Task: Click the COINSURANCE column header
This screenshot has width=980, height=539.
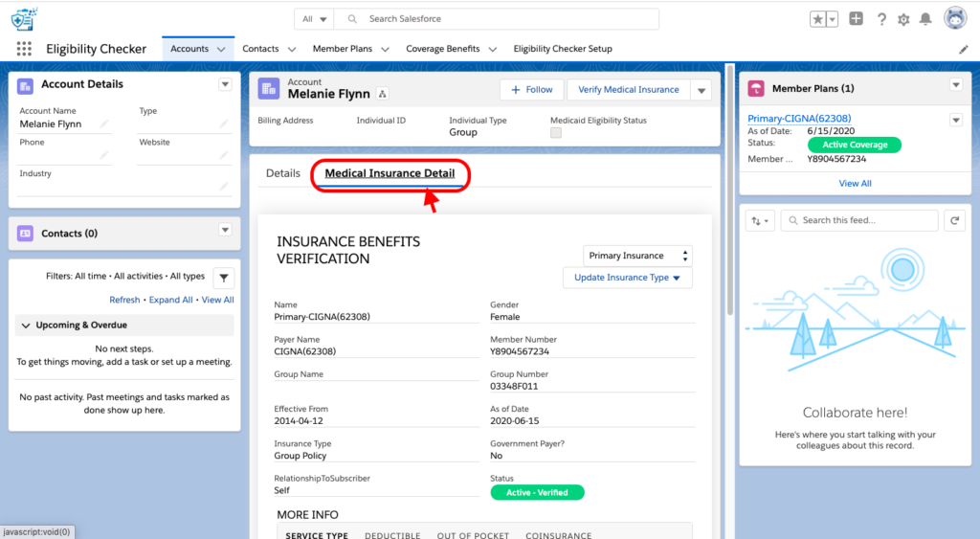Action: [558, 535]
